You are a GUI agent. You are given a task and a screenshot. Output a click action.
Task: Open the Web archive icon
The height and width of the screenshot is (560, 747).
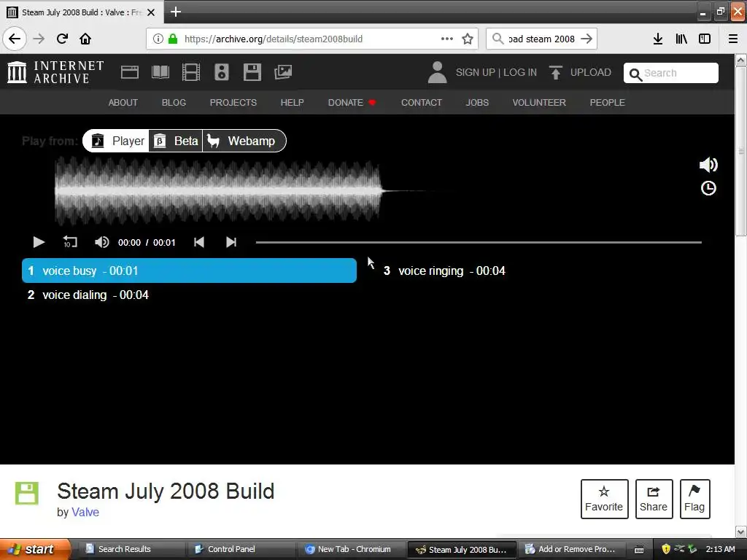(x=130, y=72)
